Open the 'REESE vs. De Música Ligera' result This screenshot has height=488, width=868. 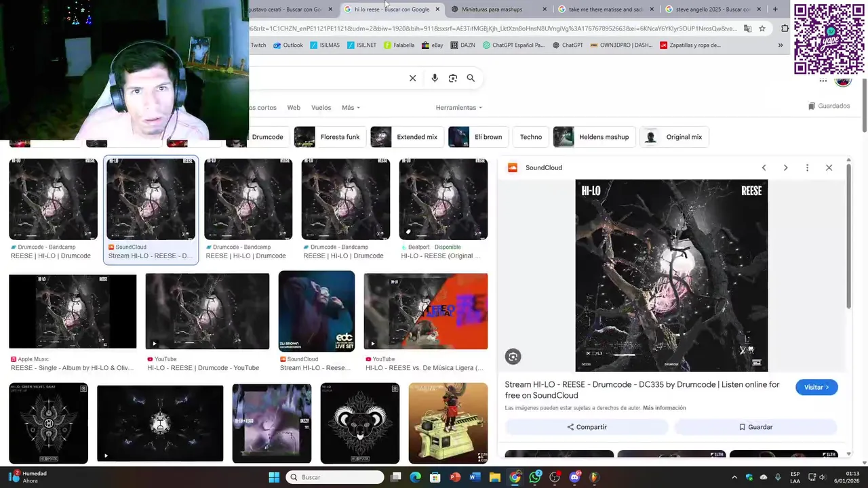coord(426,323)
